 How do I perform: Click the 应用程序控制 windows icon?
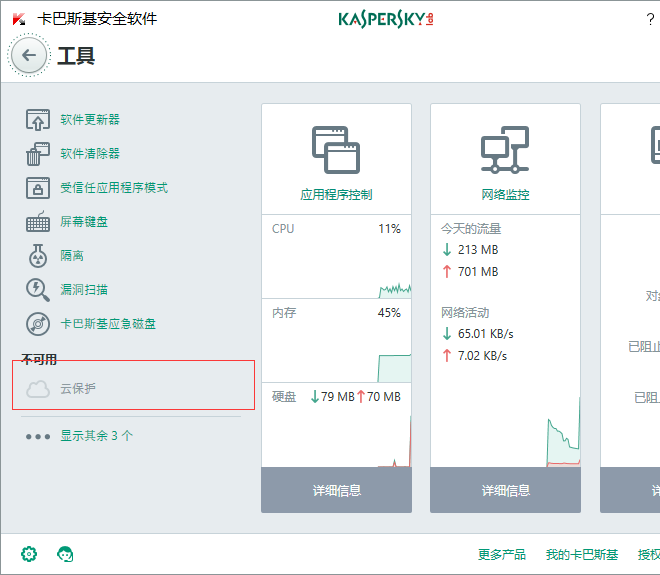[x=336, y=150]
